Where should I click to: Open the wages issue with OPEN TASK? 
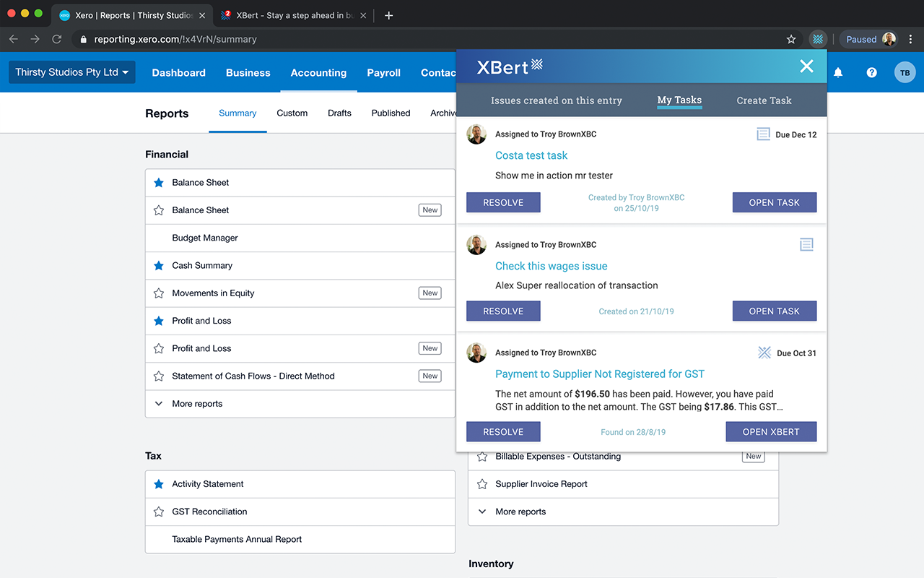(x=774, y=311)
